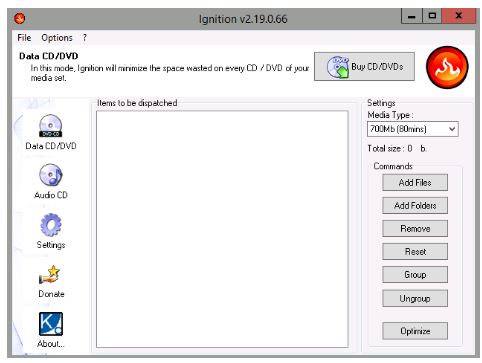
Task: Close the Ignition window
Action: (459, 16)
